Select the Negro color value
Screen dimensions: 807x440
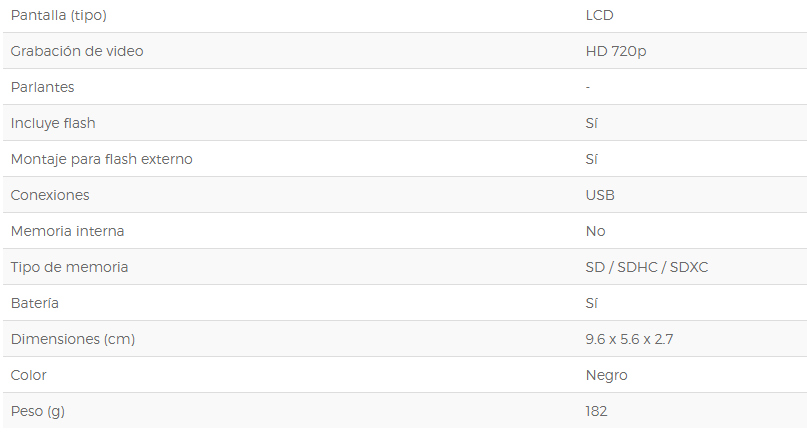(606, 376)
